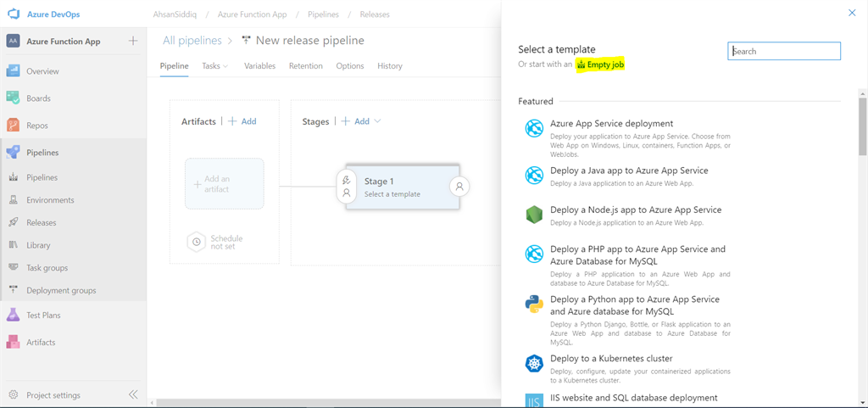Click Pipelines in the top breadcrumb
The height and width of the screenshot is (408, 868).
[323, 14]
